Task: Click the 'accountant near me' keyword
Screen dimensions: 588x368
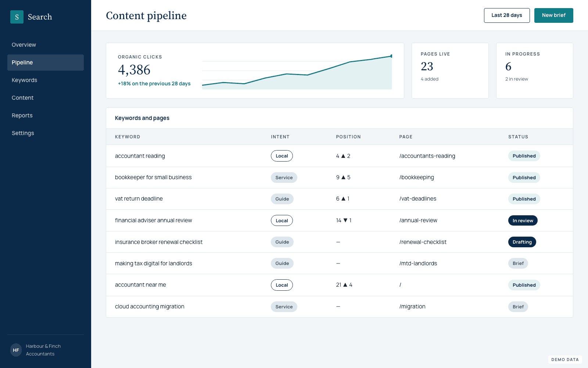Action: click(x=140, y=285)
